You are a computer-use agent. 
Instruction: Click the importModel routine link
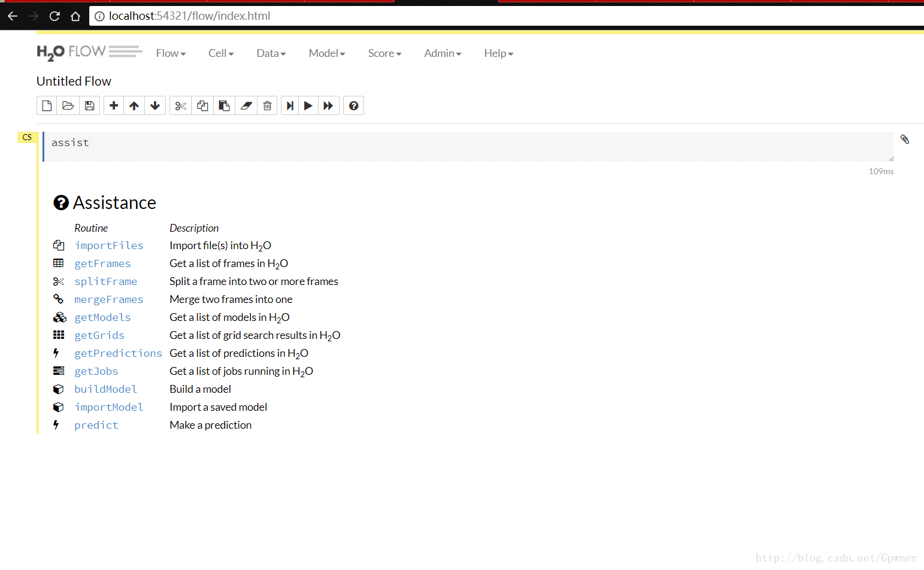click(x=109, y=407)
